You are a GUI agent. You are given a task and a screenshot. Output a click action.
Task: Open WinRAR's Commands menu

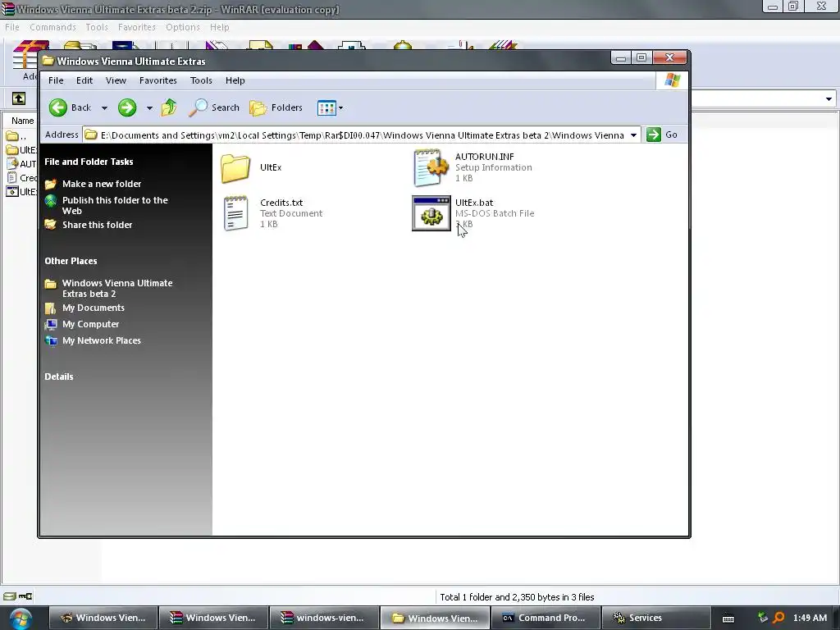[52, 27]
